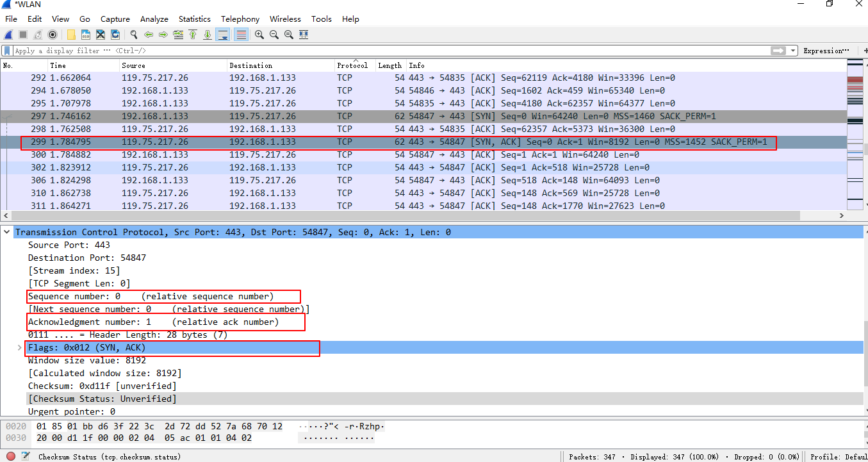Open the Help menu

(x=350, y=19)
